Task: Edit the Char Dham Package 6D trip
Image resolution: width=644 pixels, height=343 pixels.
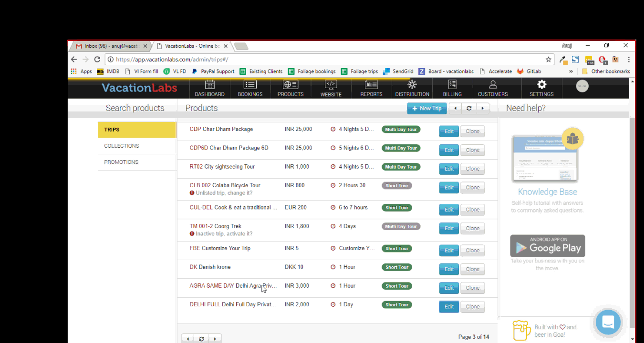Action: (x=449, y=150)
